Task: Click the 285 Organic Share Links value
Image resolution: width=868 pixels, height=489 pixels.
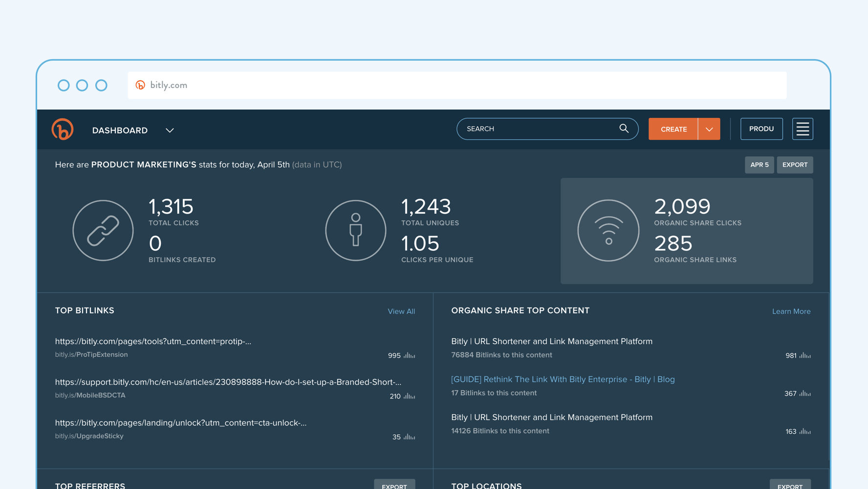Action: pos(673,243)
